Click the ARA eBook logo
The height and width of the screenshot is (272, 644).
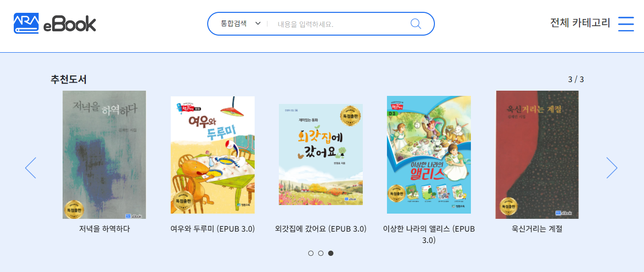55,23
